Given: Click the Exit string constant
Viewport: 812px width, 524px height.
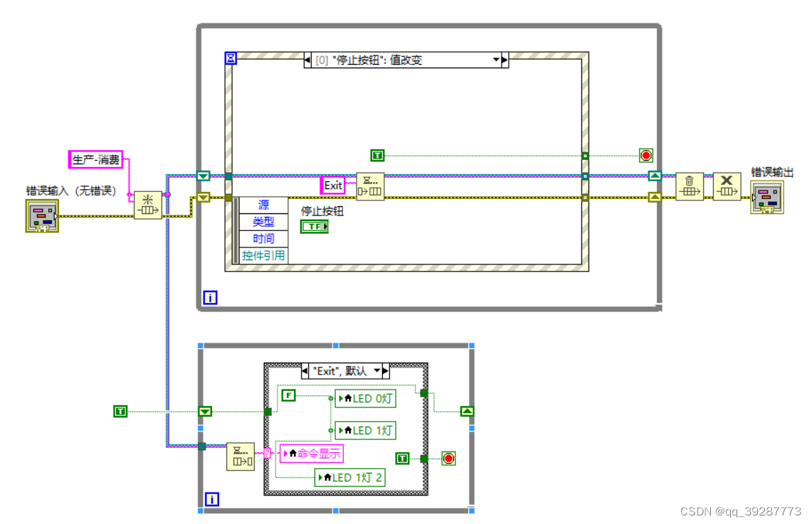Looking at the screenshot, I should click(x=332, y=186).
